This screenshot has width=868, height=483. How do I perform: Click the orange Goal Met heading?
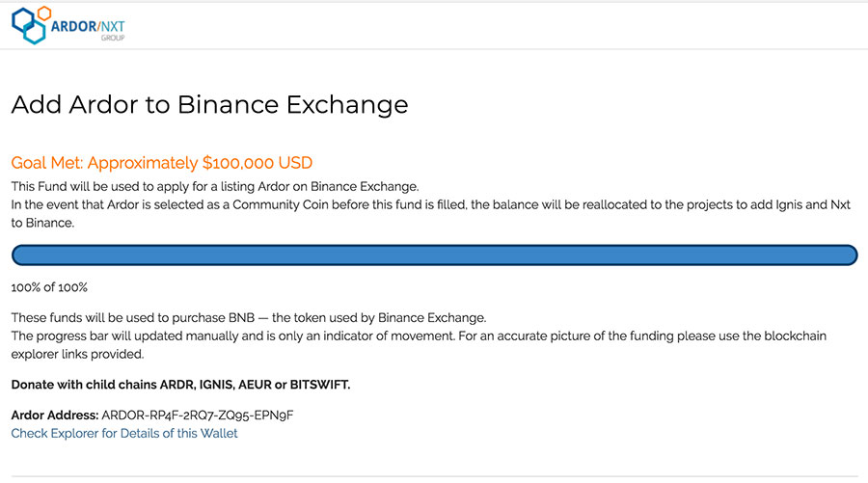click(x=162, y=163)
